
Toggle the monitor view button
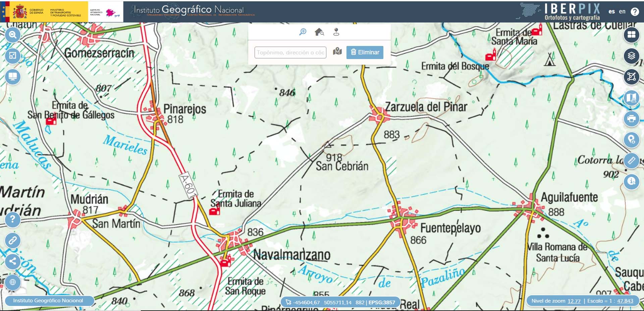click(x=13, y=77)
